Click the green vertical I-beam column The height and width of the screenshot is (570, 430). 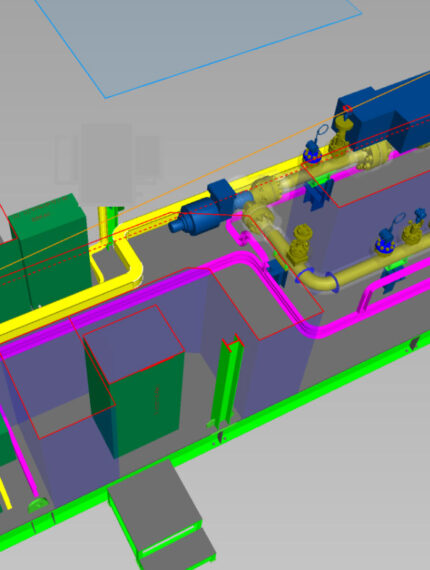tap(227, 382)
